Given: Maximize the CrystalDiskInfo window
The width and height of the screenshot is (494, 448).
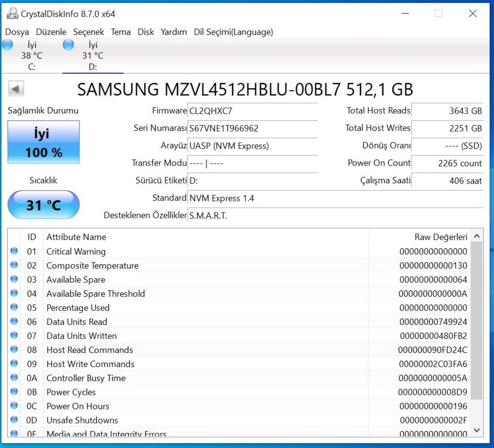Looking at the screenshot, I should tap(438, 13).
